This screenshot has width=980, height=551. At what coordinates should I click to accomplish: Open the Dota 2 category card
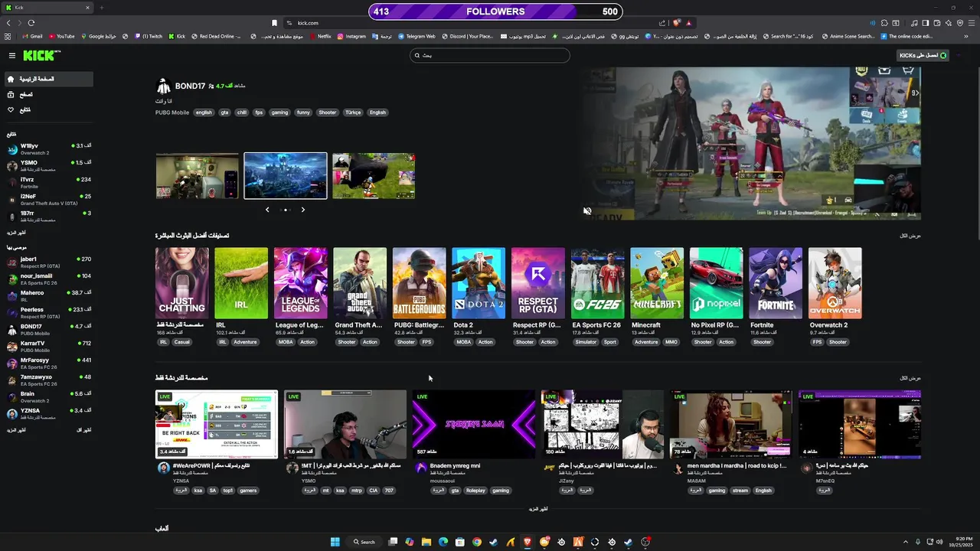pos(479,283)
